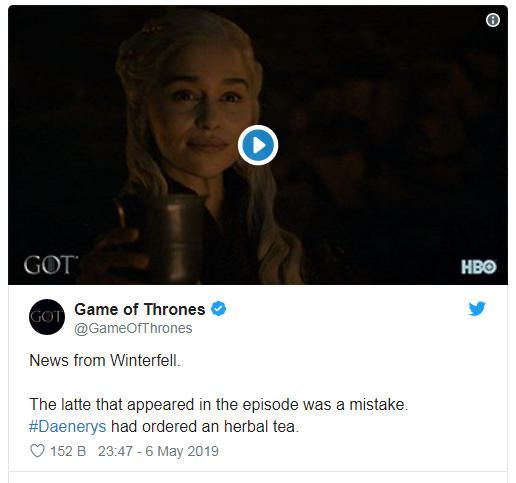Click the blue verified badge
Screen dimensions: 516x483
(x=218, y=309)
